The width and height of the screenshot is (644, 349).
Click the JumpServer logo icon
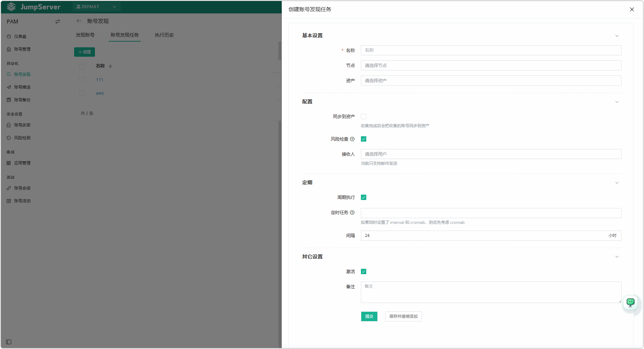tap(11, 7)
